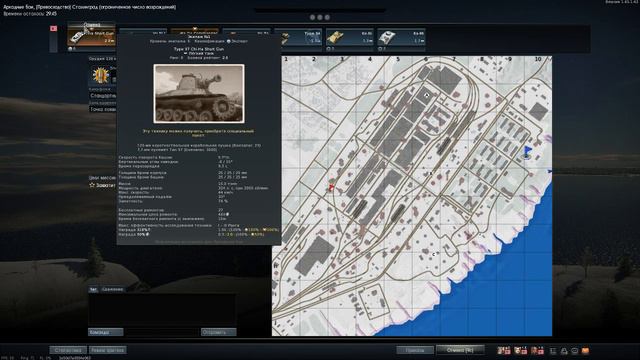Viewport: 640px width, 360px height.
Task: Click the Отправить send button
Action: click(218, 332)
